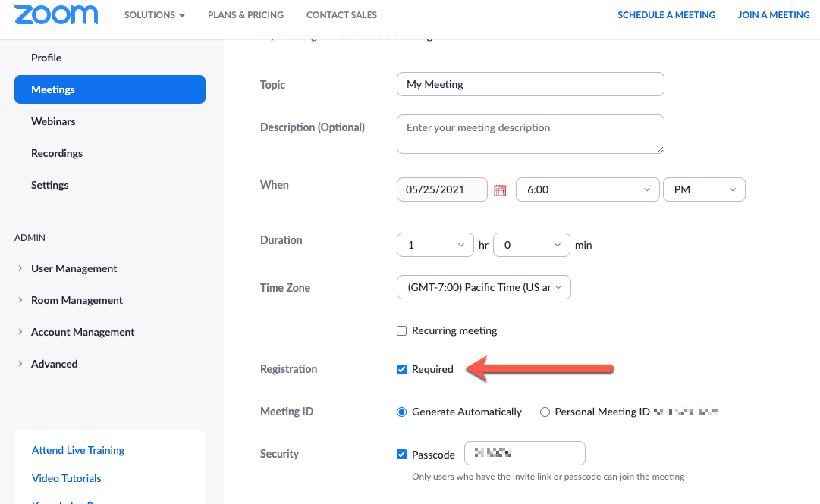Open the Webinars section

coord(53,121)
